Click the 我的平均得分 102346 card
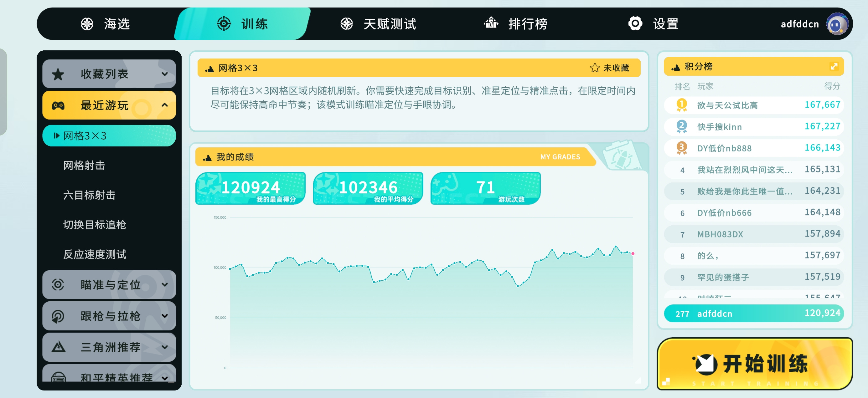 click(368, 188)
